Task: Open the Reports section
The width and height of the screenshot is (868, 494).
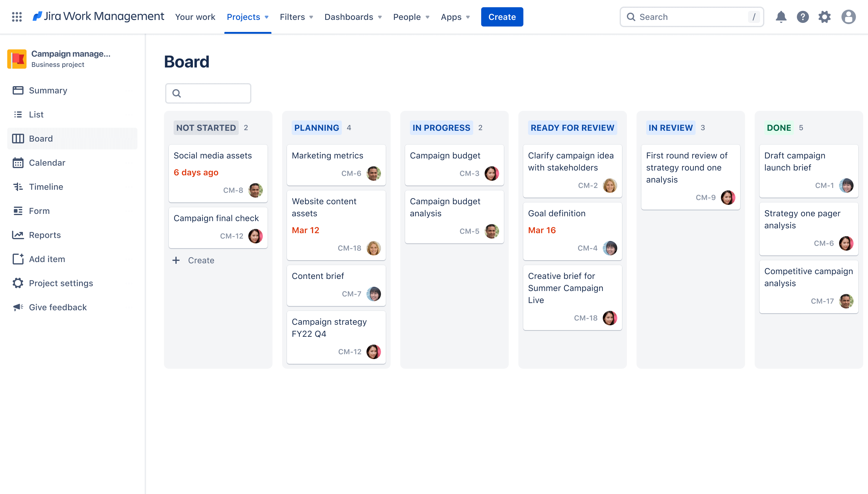Action: point(45,235)
